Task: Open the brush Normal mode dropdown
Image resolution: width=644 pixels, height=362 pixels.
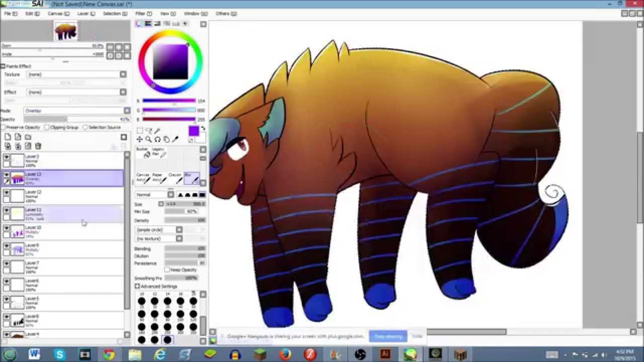Action: [x=155, y=195]
